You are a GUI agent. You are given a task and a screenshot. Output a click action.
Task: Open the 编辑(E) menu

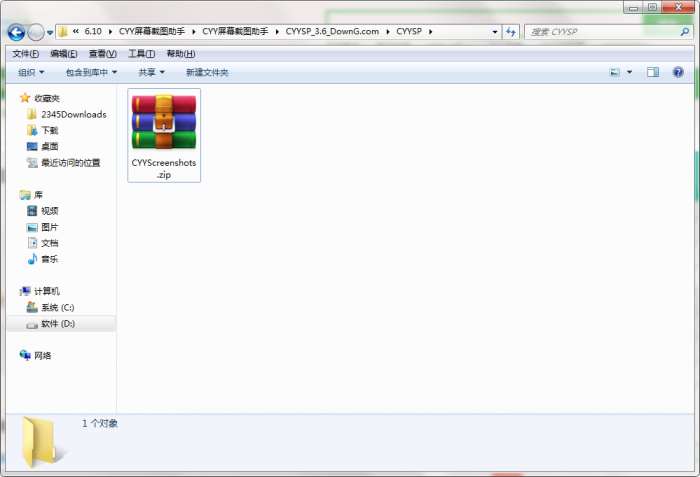tap(64, 54)
